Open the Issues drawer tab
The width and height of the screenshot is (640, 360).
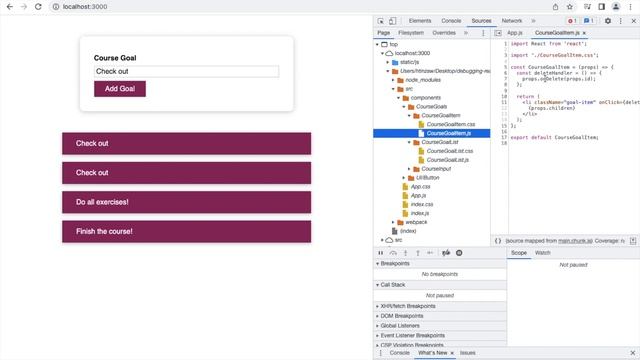[468, 353]
